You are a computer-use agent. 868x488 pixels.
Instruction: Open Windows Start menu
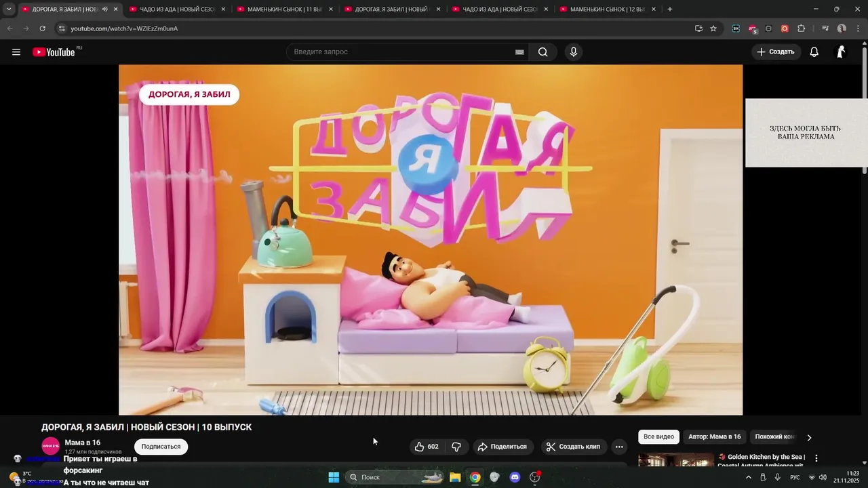pos(334,477)
